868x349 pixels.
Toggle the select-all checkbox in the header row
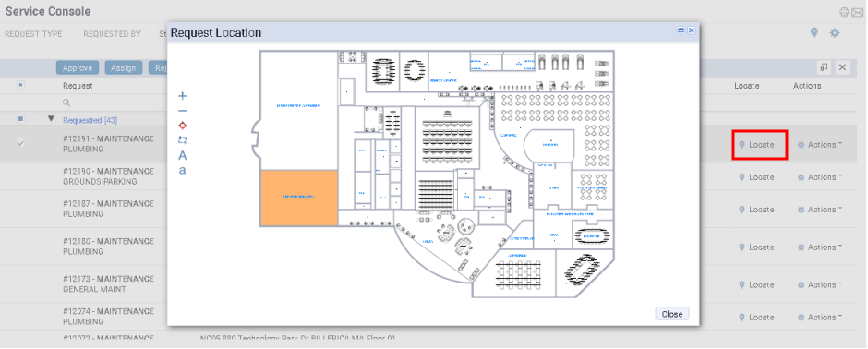click(x=20, y=85)
